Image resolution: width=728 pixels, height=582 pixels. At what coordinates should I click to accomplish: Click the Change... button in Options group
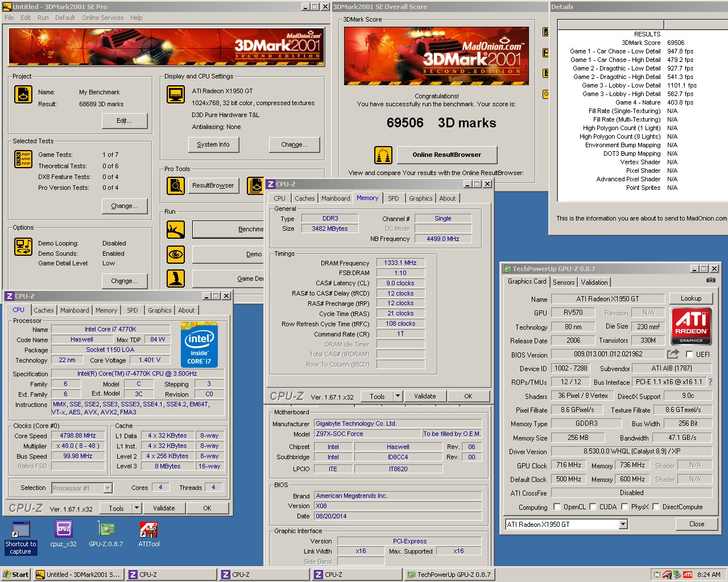pyautogui.click(x=124, y=281)
